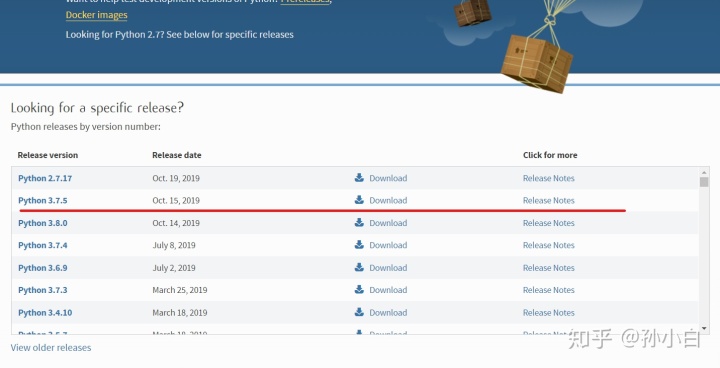This screenshot has height=368, width=720.
Task: Select the date July 2, 2019
Action: coord(174,268)
